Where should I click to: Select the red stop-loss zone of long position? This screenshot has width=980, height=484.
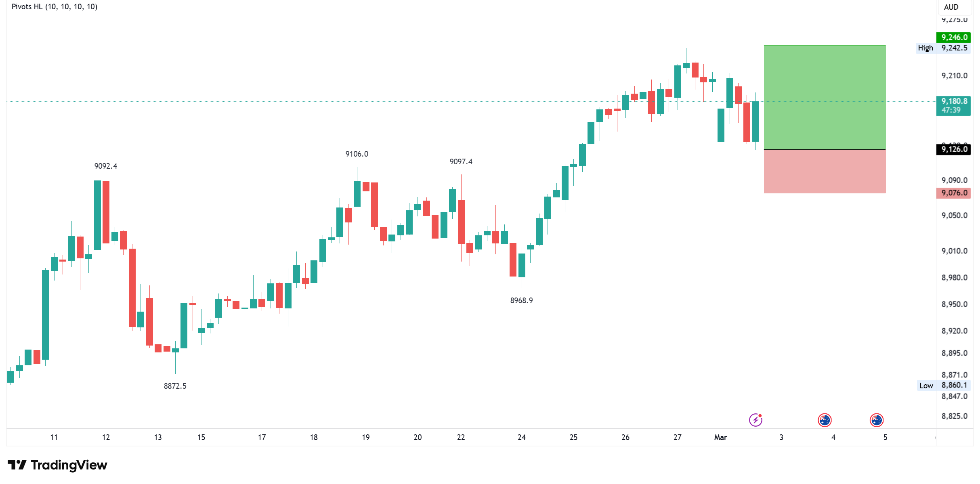(x=825, y=172)
